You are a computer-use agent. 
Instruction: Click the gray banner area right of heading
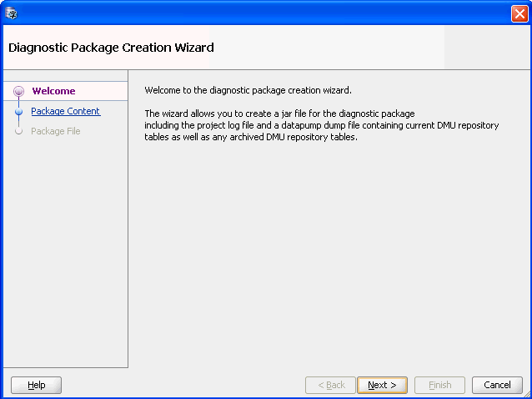(x=485, y=48)
